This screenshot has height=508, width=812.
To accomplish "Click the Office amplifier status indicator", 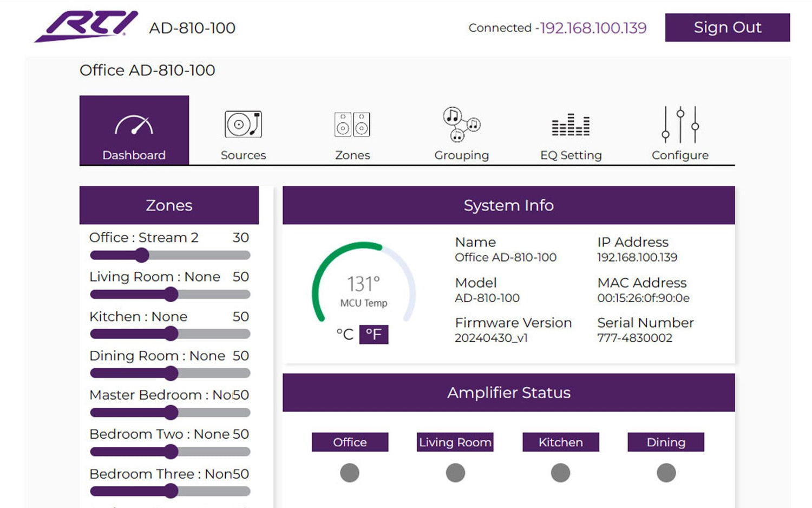I will 350,473.
